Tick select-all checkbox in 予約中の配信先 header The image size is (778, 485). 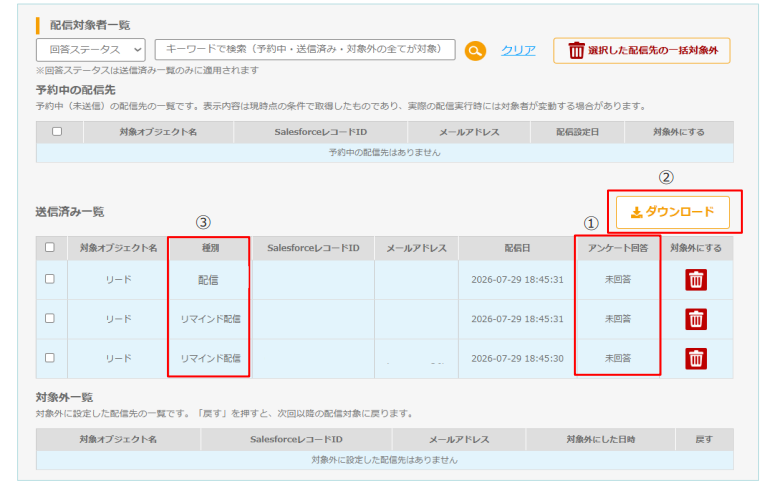click(57, 132)
